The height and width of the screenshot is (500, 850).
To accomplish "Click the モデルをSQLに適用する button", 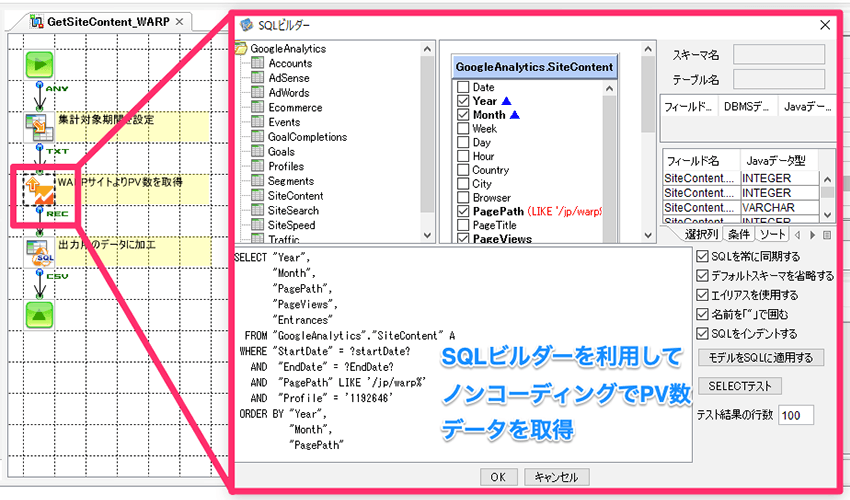I will [x=761, y=357].
